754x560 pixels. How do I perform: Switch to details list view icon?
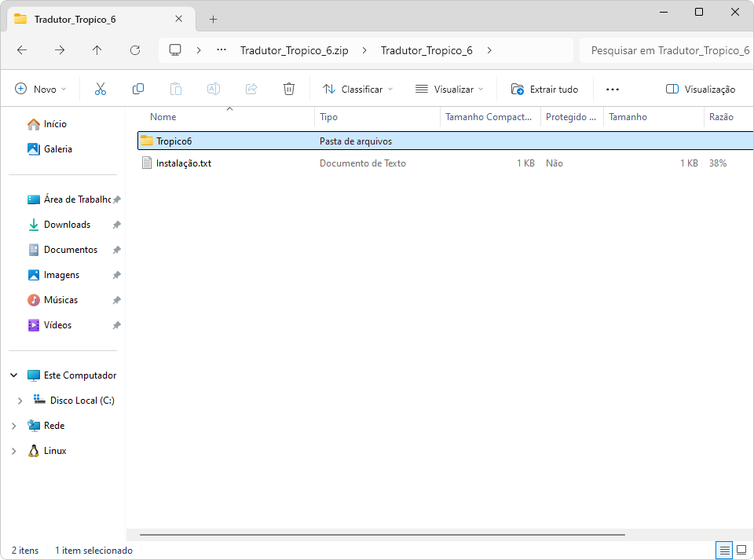click(724, 550)
